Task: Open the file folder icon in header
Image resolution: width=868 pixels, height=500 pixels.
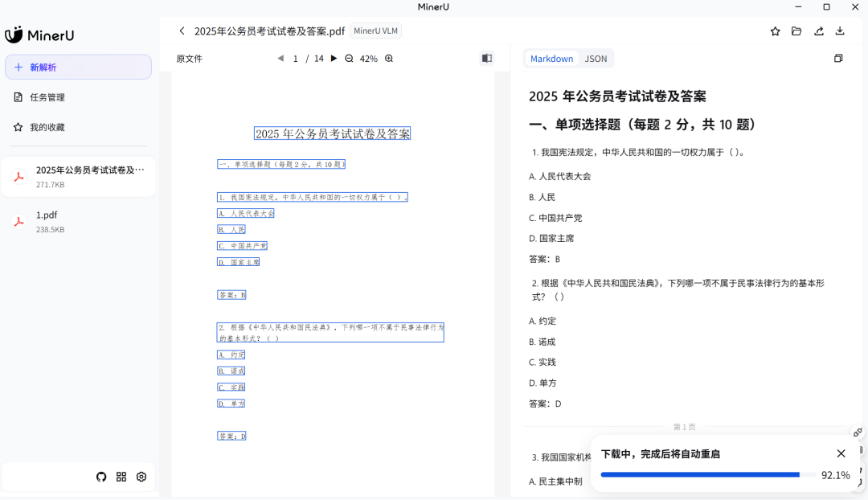Action: coord(796,31)
